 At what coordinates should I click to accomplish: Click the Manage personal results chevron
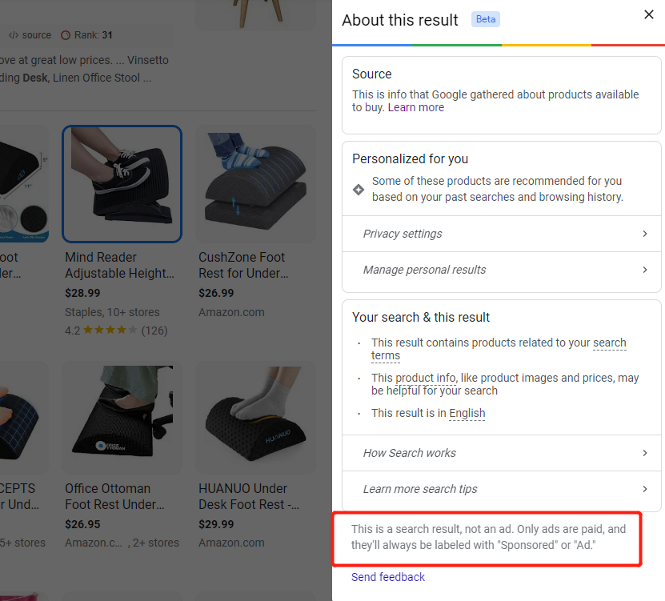click(x=645, y=270)
